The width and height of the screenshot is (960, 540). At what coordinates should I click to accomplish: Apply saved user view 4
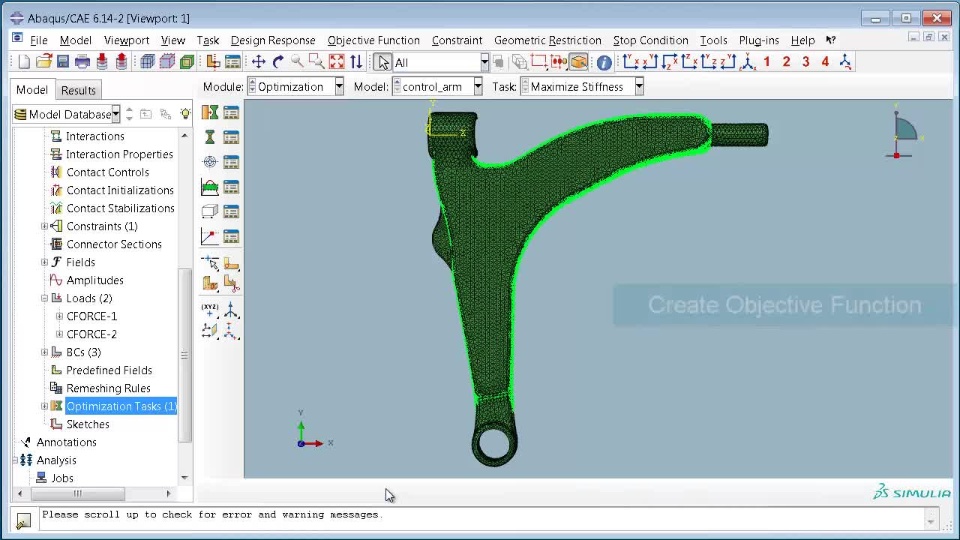825,62
